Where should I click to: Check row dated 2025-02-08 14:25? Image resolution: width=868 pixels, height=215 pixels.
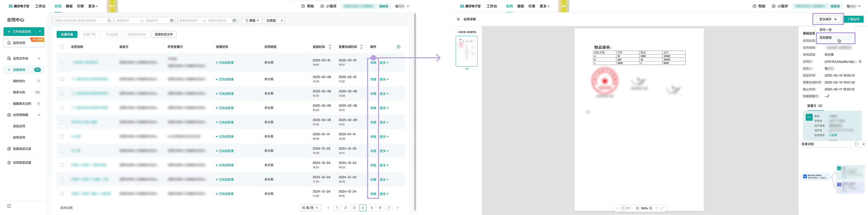tap(62, 79)
